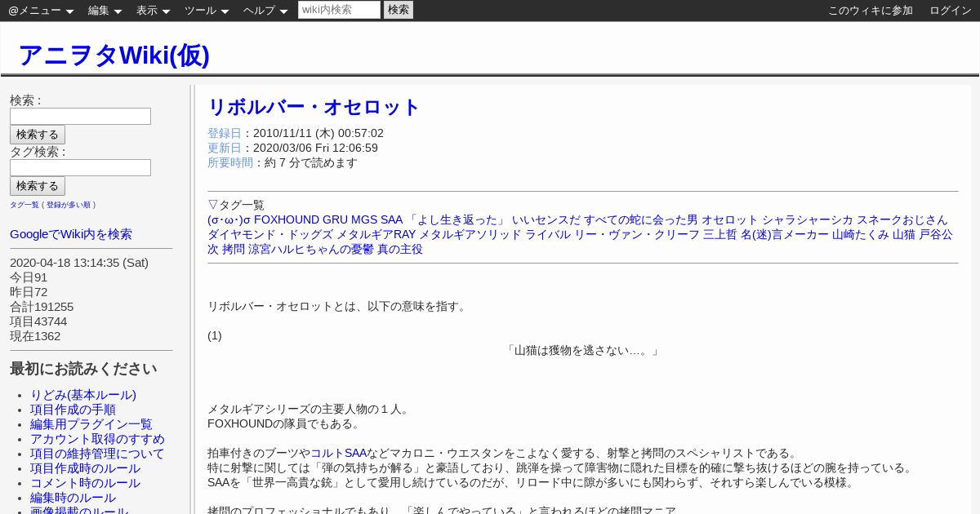Viewport: 980px width, 514px height.
Task: Open the @メニュー dropdown menu
Action: tap(41, 11)
